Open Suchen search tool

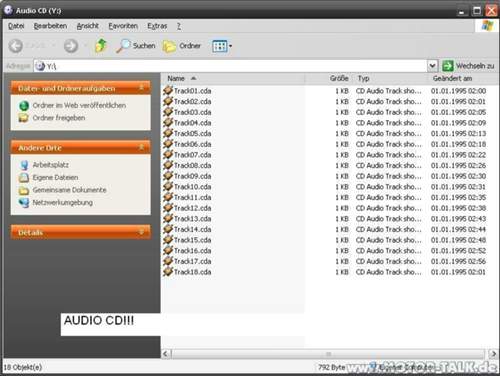click(136, 46)
